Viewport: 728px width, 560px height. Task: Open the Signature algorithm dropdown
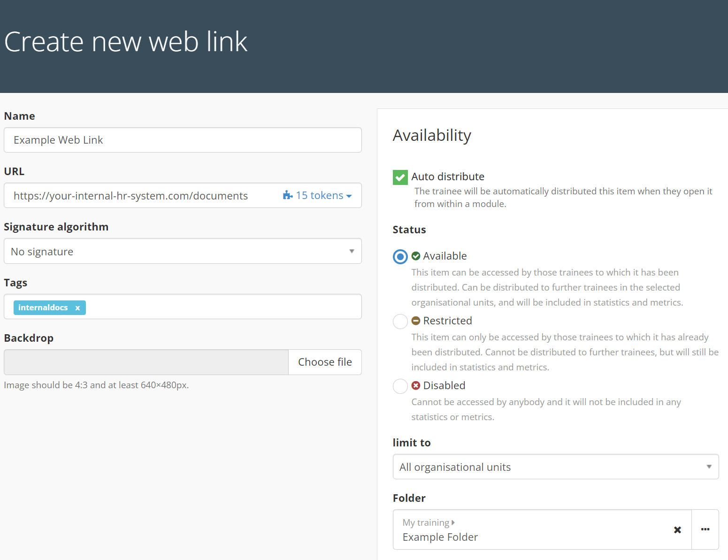coord(183,251)
